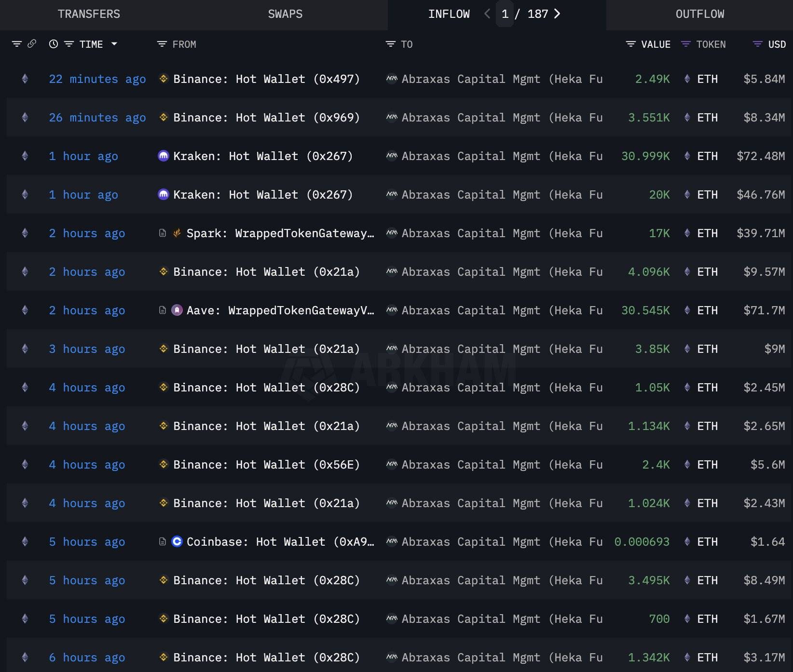Go to next page of 187
The width and height of the screenshot is (793, 672).
(557, 14)
